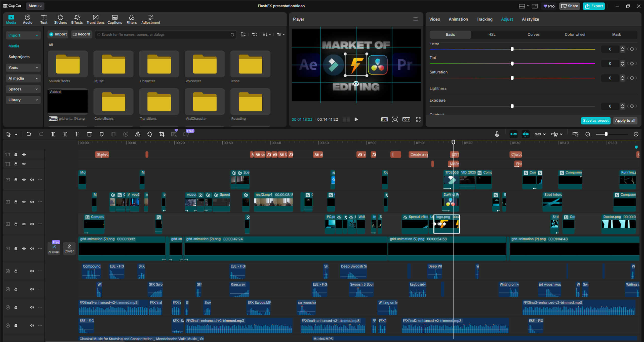The image size is (644, 342).
Task: Select the Curves adjustment sub-tab
Action: 533,35
